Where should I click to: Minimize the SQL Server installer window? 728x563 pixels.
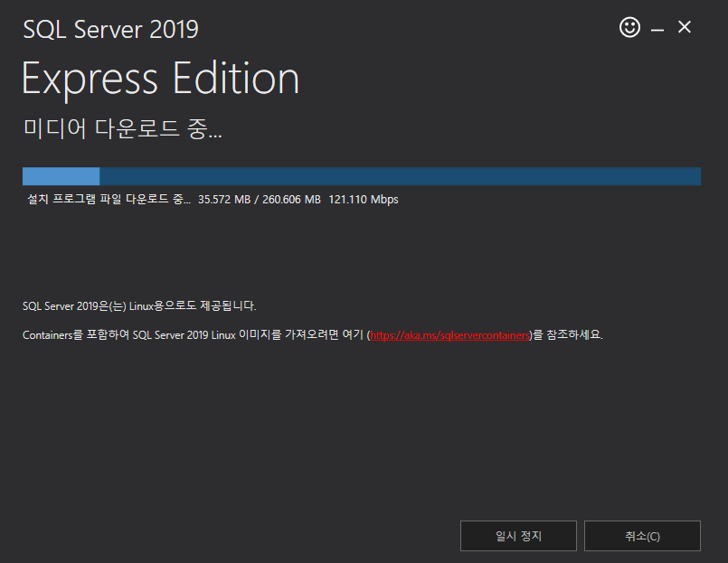[657, 28]
